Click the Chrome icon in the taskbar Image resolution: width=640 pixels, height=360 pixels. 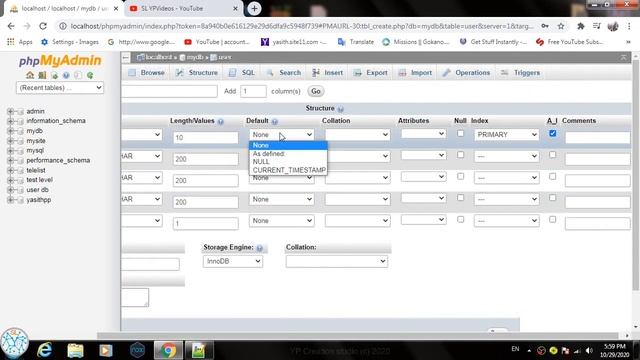(168, 350)
